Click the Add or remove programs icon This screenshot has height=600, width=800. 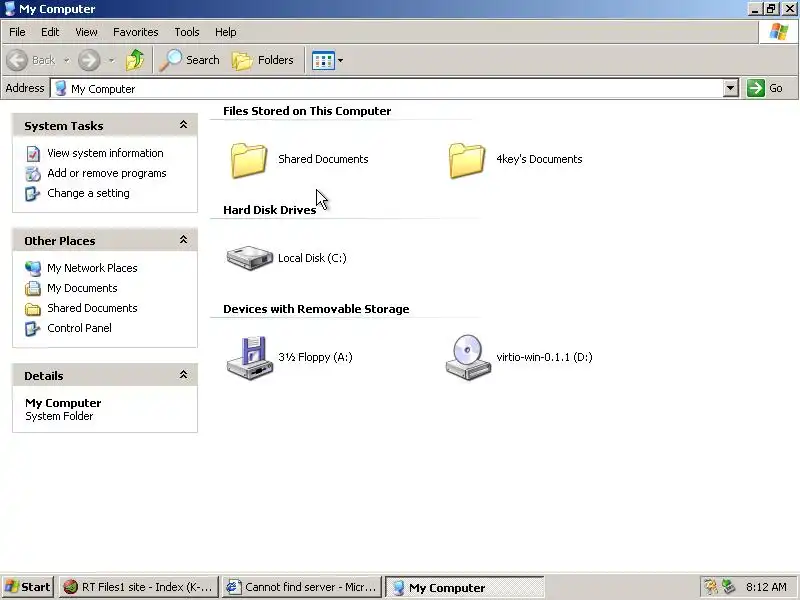33,173
